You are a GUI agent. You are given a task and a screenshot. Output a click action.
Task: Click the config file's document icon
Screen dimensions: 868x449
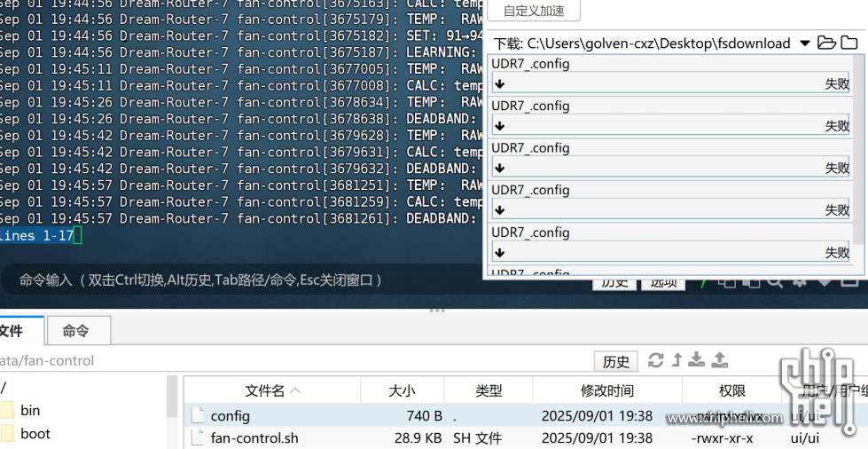[x=197, y=416]
